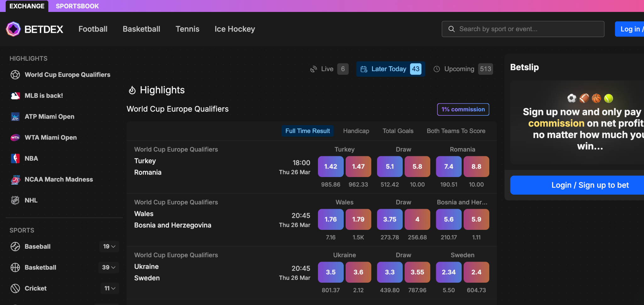Click the NBA logo icon

(15, 158)
